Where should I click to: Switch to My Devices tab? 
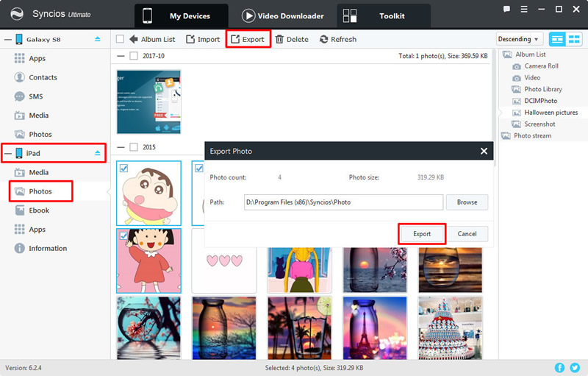[x=181, y=15]
